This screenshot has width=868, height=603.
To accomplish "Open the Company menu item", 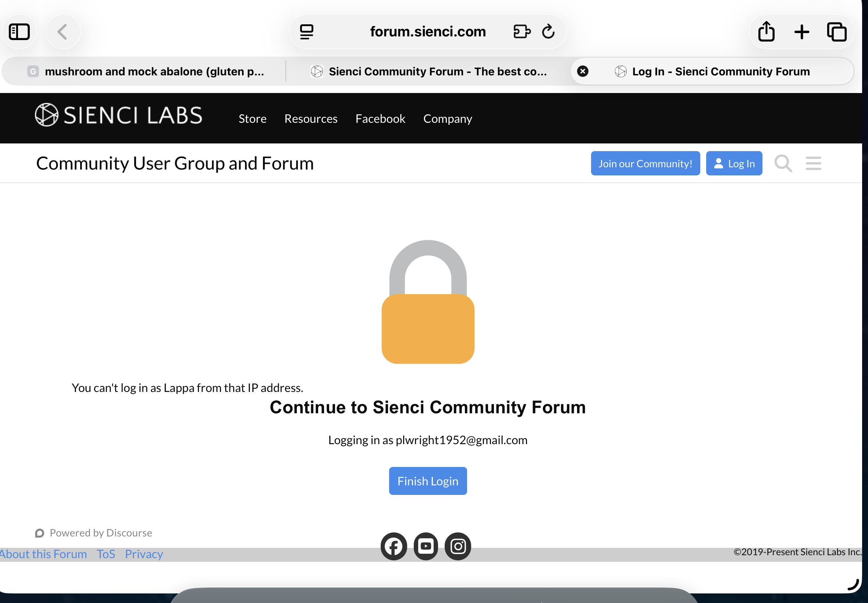I will (447, 119).
